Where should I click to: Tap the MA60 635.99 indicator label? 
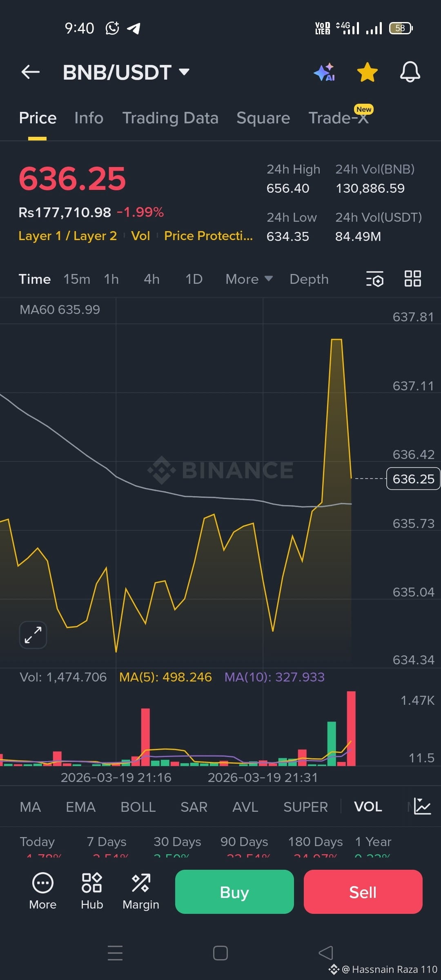[60, 310]
